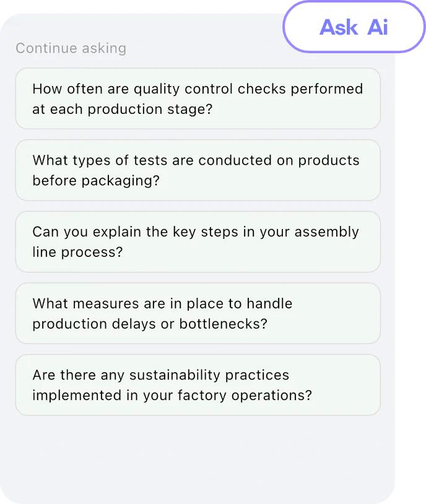The width and height of the screenshot is (426, 504).
Task: Click the suggestions panel background
Action: pyautogui.click(x=198, y=452)
